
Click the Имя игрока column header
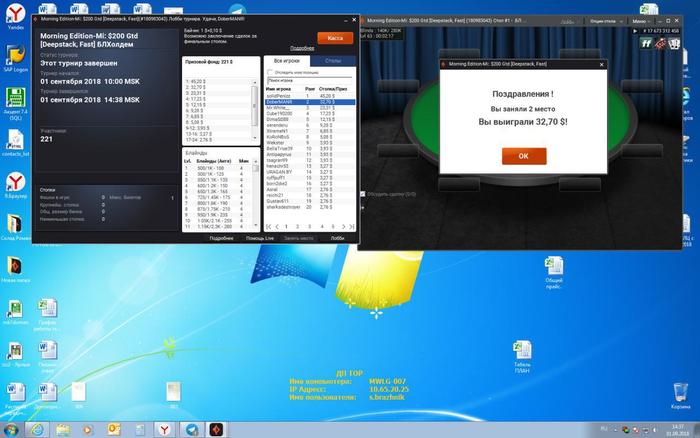click(x=278, y=89)
